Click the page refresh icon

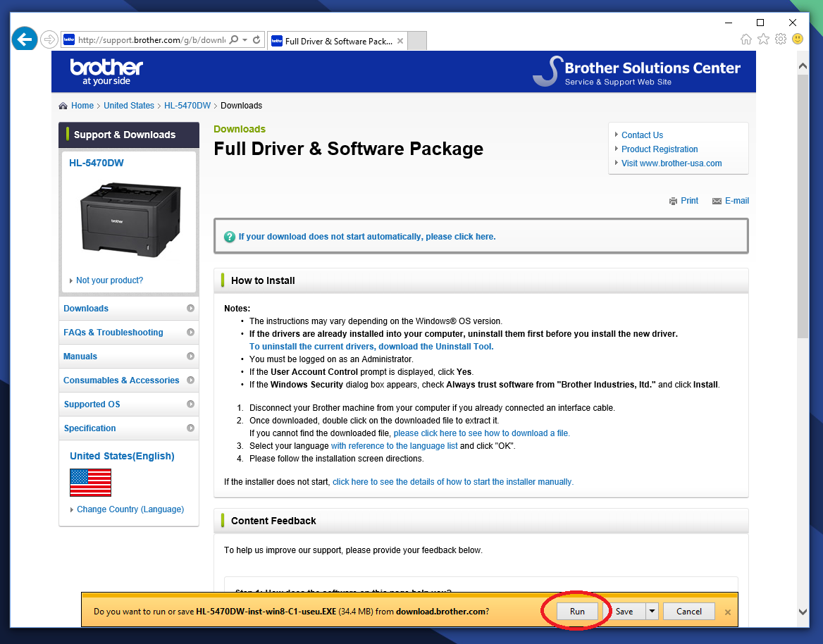(256, 40)
